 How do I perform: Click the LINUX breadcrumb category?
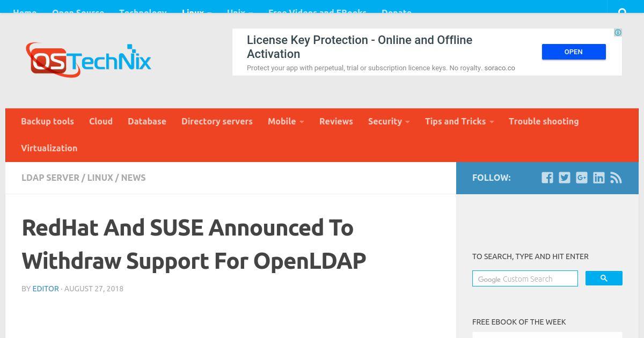100,178
